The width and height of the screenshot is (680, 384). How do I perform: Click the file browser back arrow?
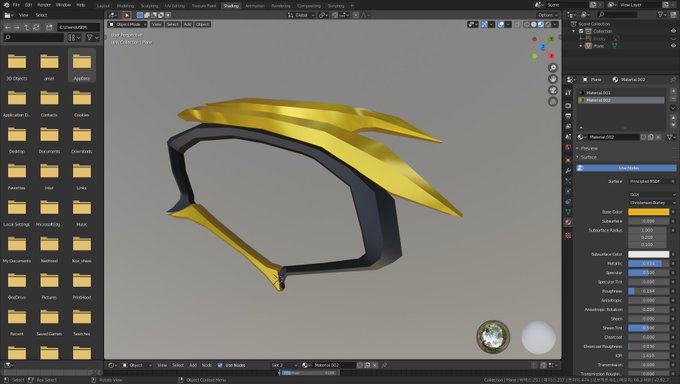pyautogui.click(x=8, y=27)
